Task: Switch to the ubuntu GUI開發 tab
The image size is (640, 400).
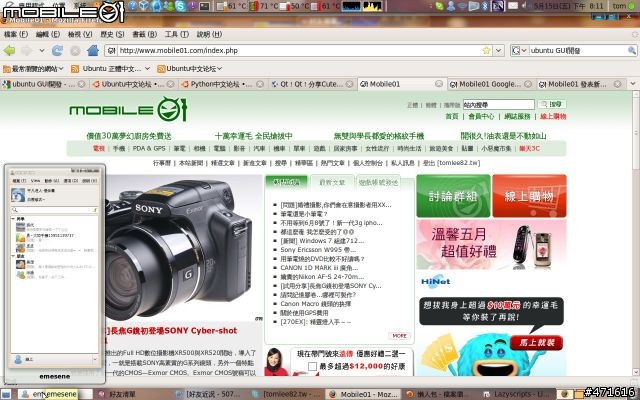Action: (44, 84)
